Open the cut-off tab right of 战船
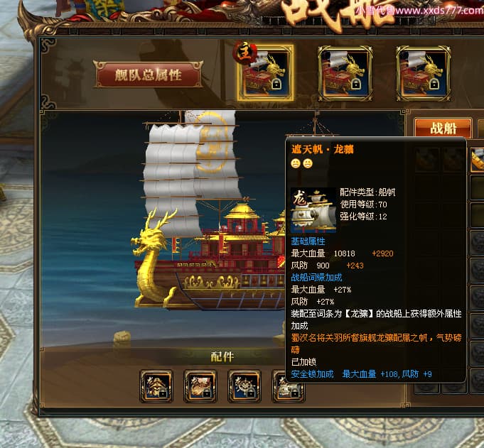 pyautogui.click(x=481, y=128)
